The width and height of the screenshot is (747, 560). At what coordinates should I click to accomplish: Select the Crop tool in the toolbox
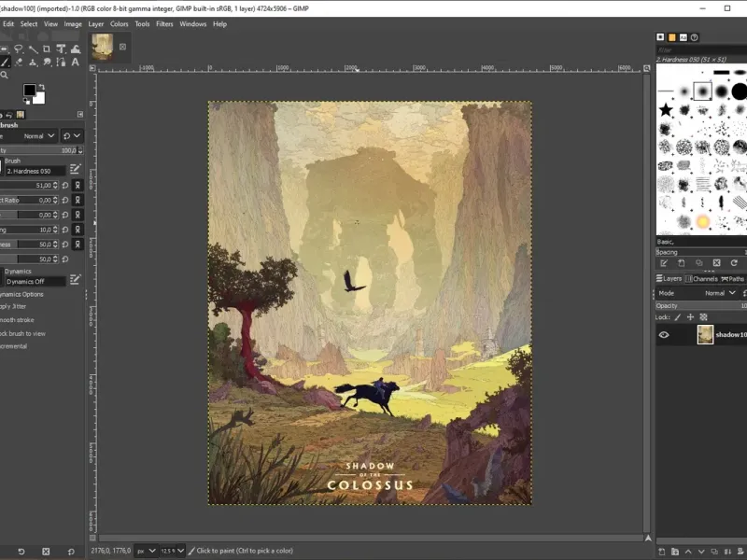click(47, 49)
